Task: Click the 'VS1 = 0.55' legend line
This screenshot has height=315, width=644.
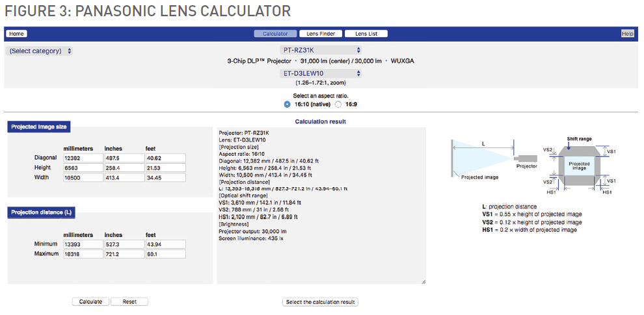Action: (x=532, y=214)
